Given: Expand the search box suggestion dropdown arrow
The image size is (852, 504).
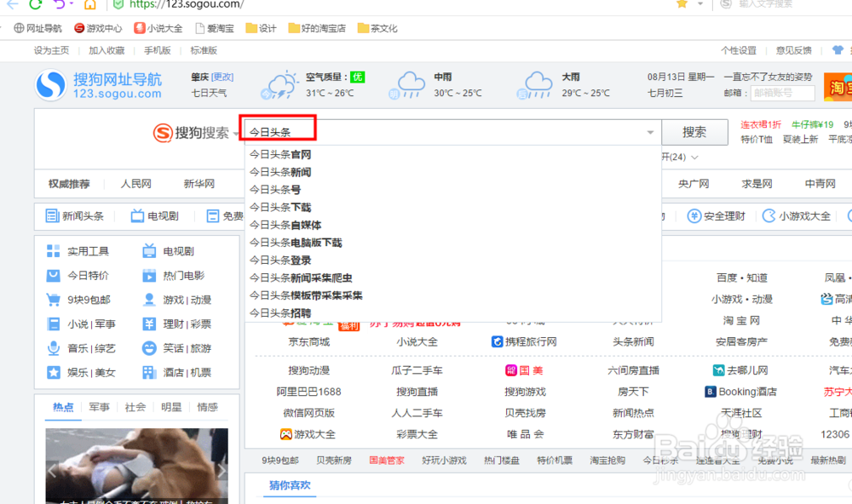Looking at the screenshot, I should (x=650, y=133).
